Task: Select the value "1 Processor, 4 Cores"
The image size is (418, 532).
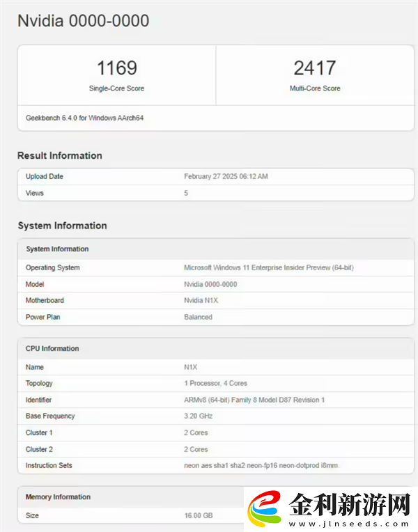Action: point(216,384)
